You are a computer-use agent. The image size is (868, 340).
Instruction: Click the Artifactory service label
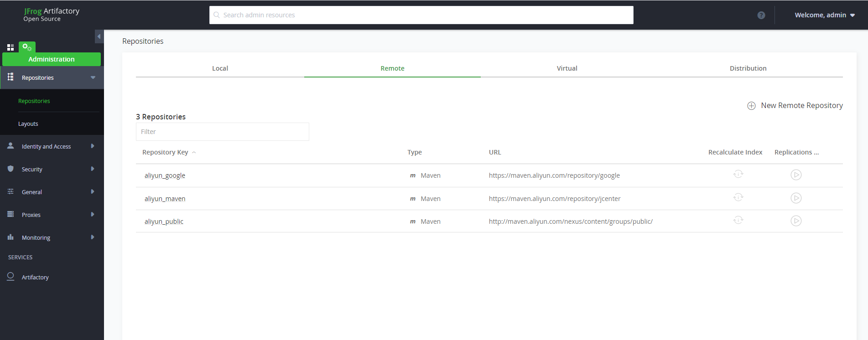click(35, 277)
